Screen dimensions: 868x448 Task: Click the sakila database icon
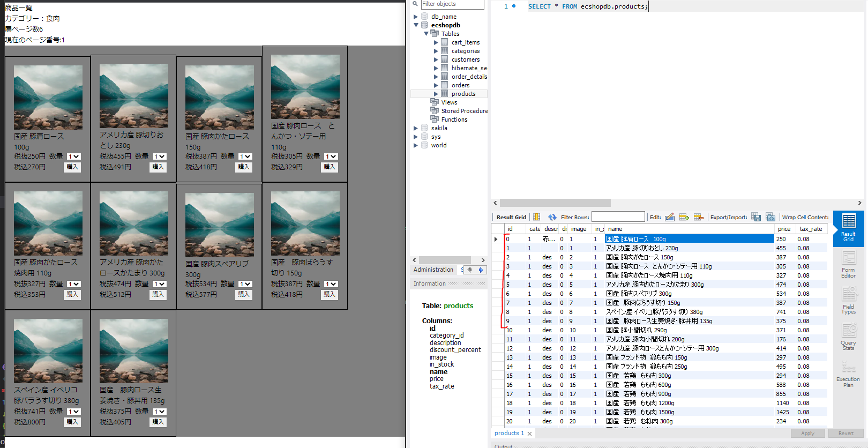(424, 128)
